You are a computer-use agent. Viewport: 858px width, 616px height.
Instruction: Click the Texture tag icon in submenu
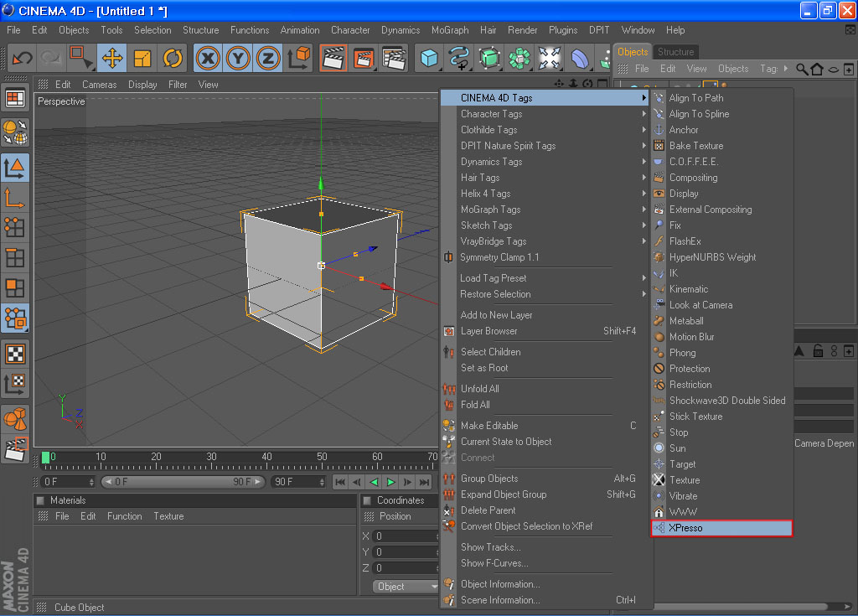(659, 480)
